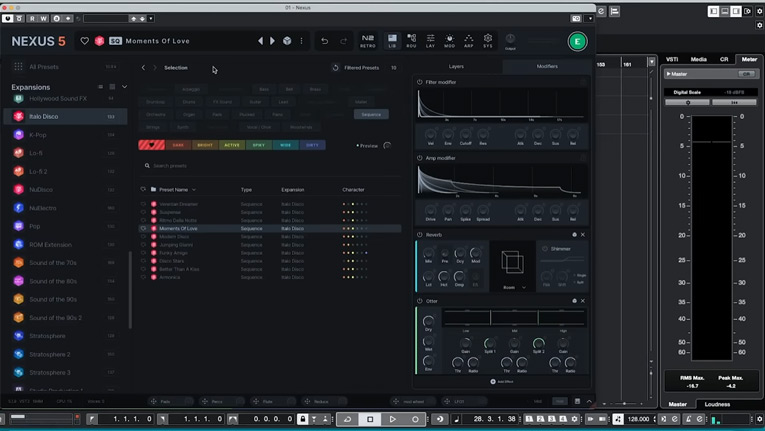Open the VSTi tab in Cubase

(672, 59)
